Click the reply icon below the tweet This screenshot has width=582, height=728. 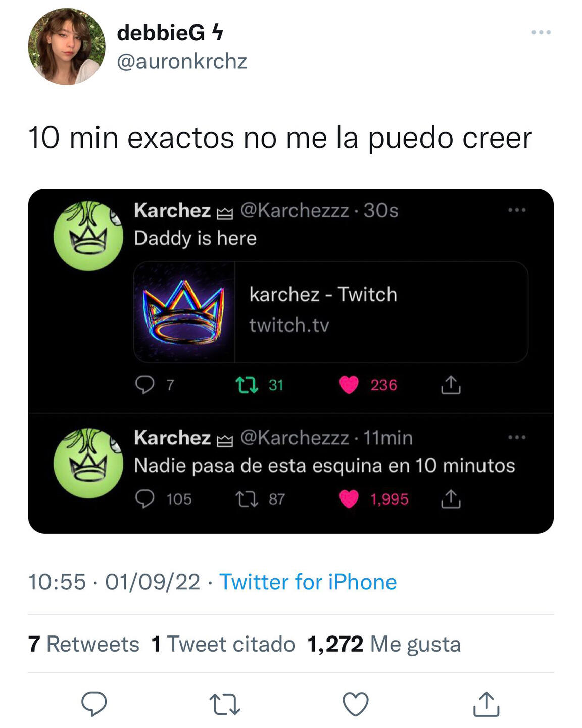click(x=94, y=703)
